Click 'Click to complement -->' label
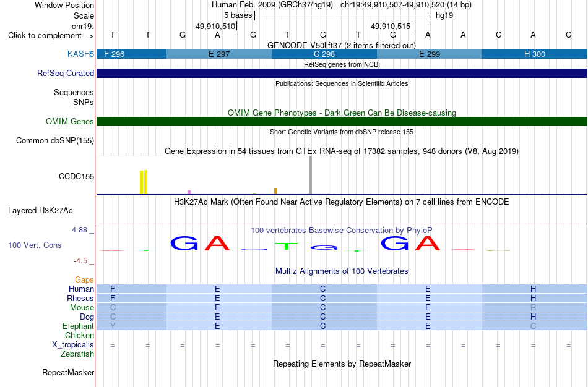Image resolution: width=588 pixels, height=387 pixels. pyautogui.click(x=51, y=36)
